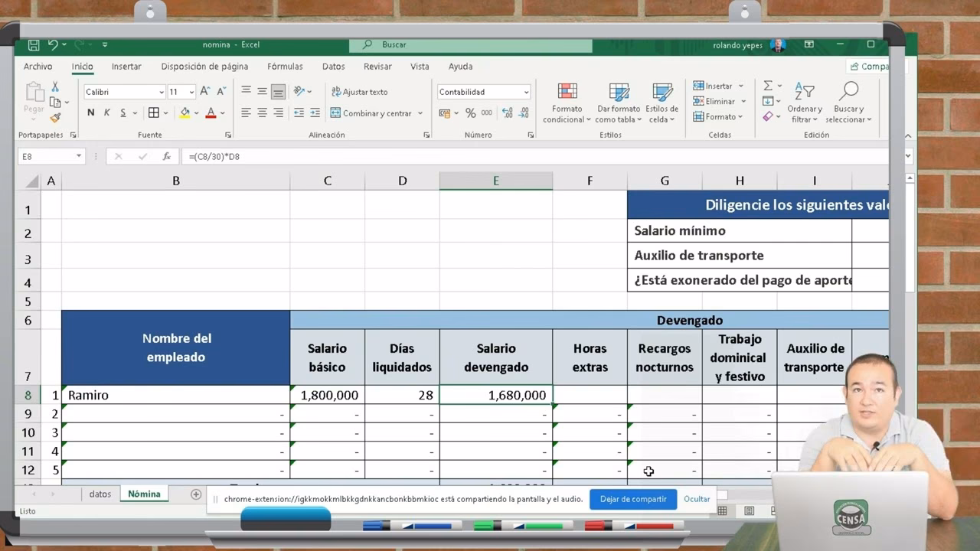
Task: Expand the Calibri font name dropdown
Action: [x=162, y=92]
